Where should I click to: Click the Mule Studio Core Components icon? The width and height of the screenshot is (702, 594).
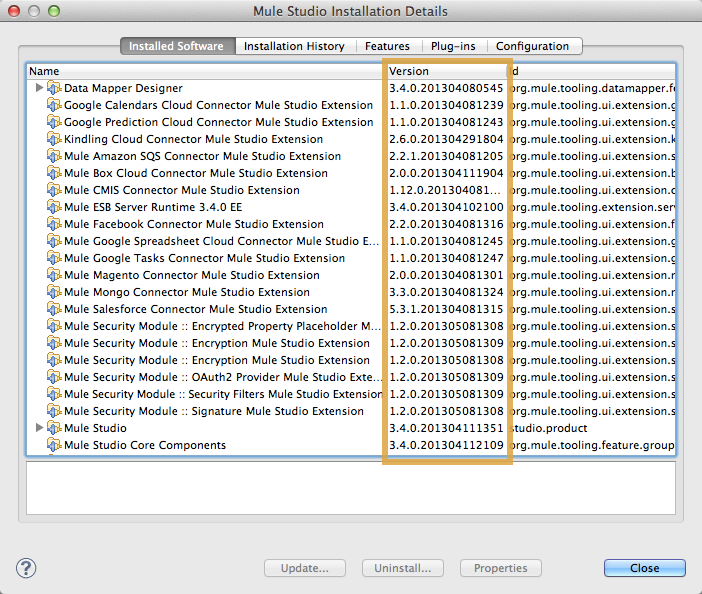tap(54, 445)
